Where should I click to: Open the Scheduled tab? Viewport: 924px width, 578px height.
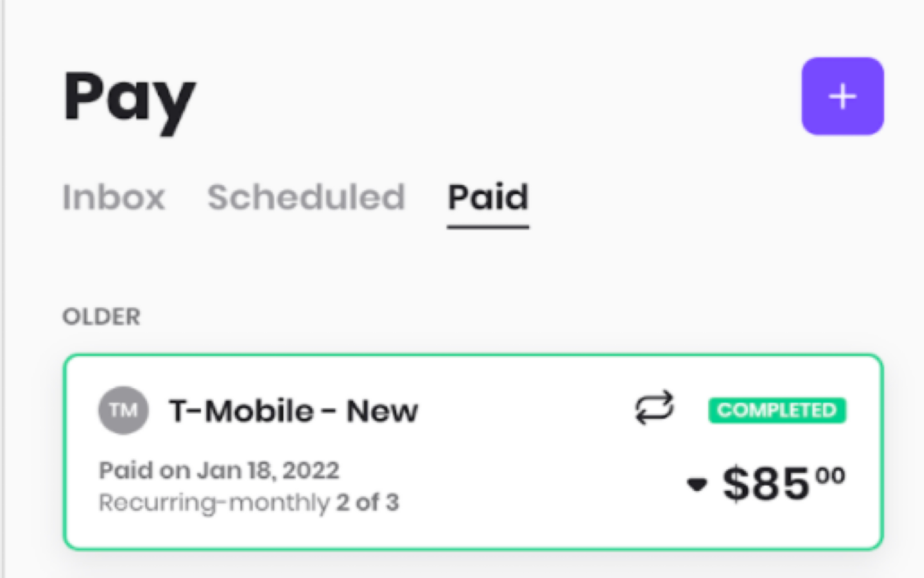306,197
